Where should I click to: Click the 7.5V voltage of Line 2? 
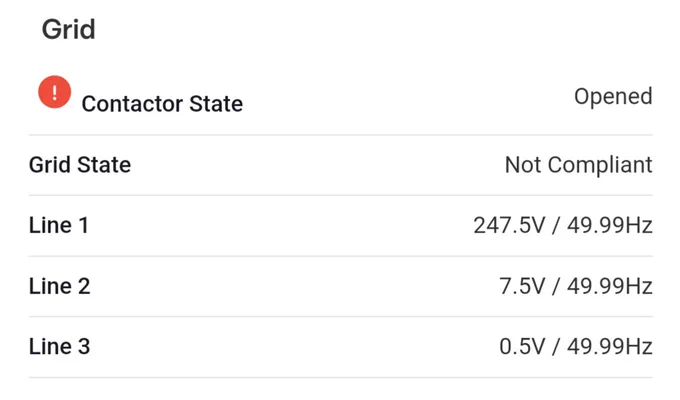(522, 286)
